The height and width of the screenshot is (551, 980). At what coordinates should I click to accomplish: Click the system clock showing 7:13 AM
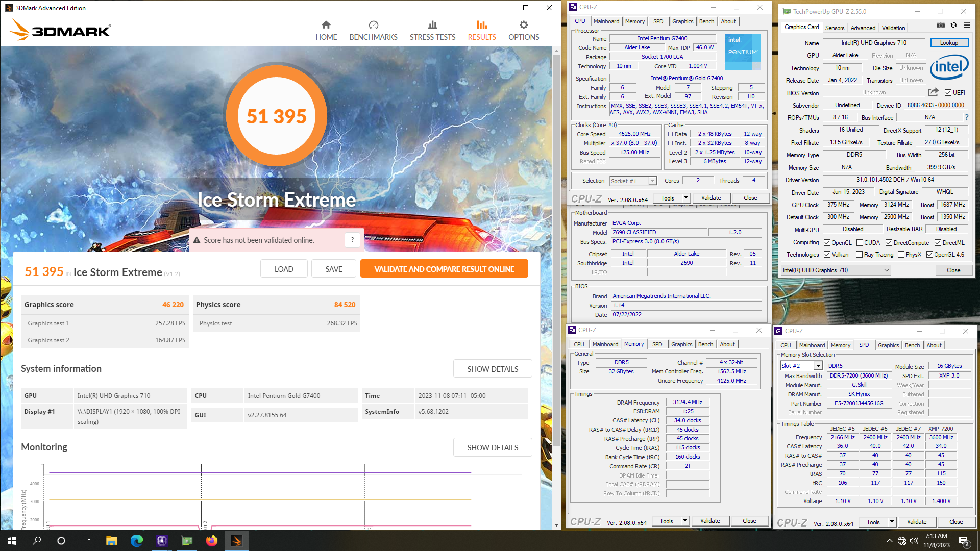pyautogui.click(x=936, y=541)
